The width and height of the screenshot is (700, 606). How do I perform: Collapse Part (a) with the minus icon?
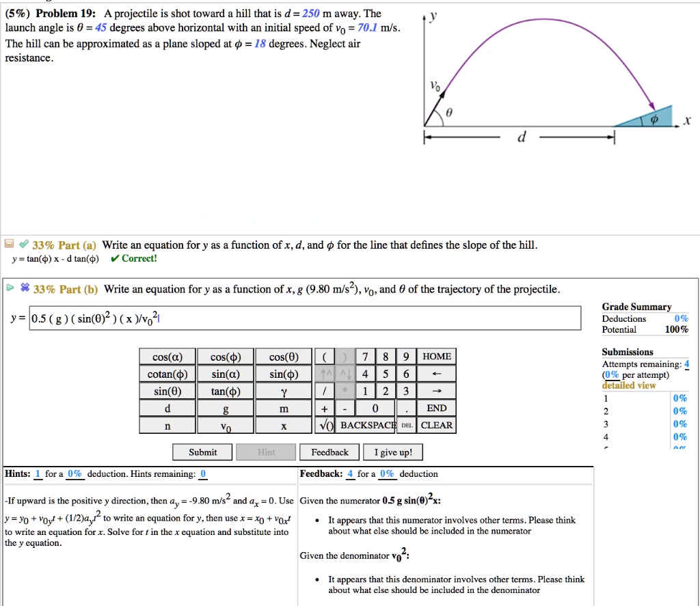click(9, 244)
